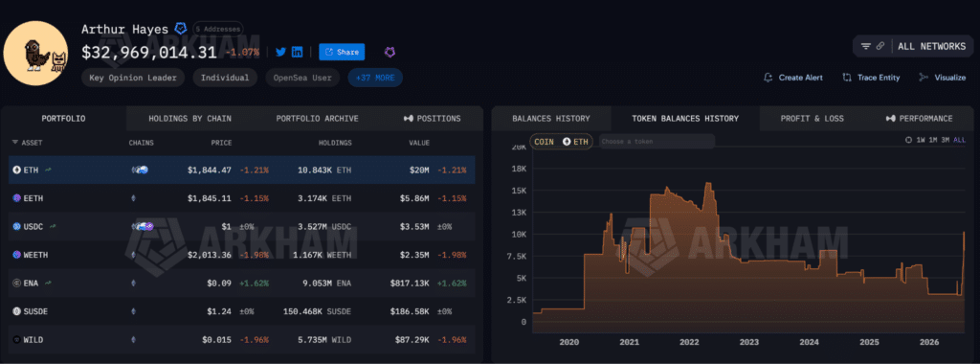
Task: Open the PORTFOLIO ARCHIVE tab
Action: pyautogui.click(x=318, y=118)
